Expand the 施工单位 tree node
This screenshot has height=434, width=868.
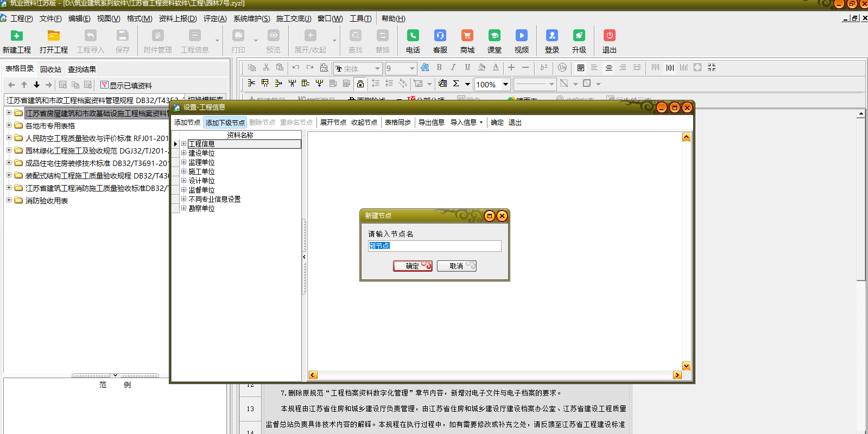pyautogui.click(x=184, y=171)
